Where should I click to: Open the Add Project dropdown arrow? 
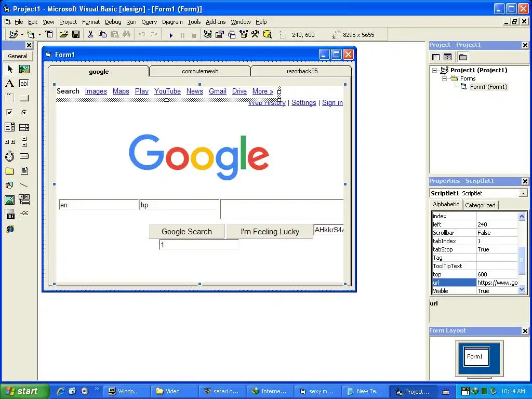pos(22,35)
